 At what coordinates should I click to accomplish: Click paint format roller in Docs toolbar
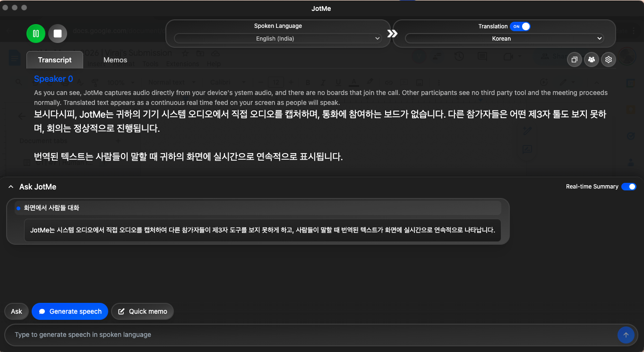pyautogui.click(x=95, y=82)
